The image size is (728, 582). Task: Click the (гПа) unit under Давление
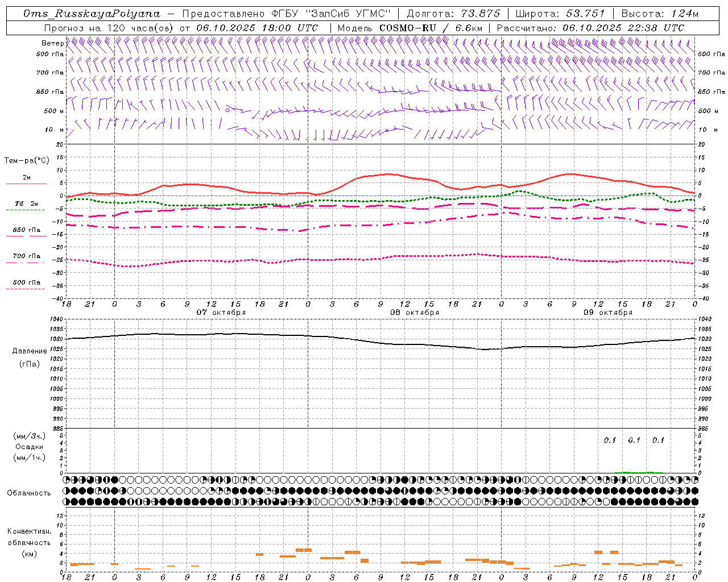tap(30, 364)
